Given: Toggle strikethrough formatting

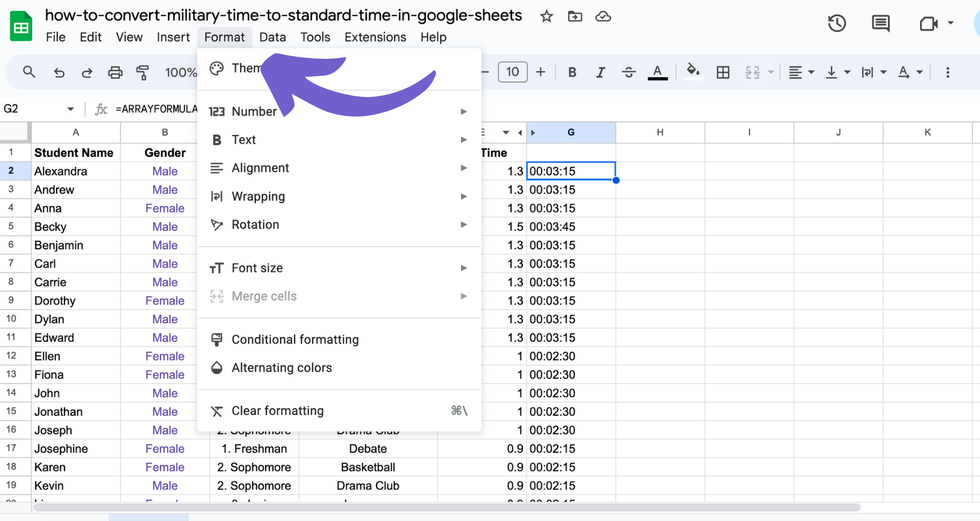Looking at the screenshot, I should point(628,72).
